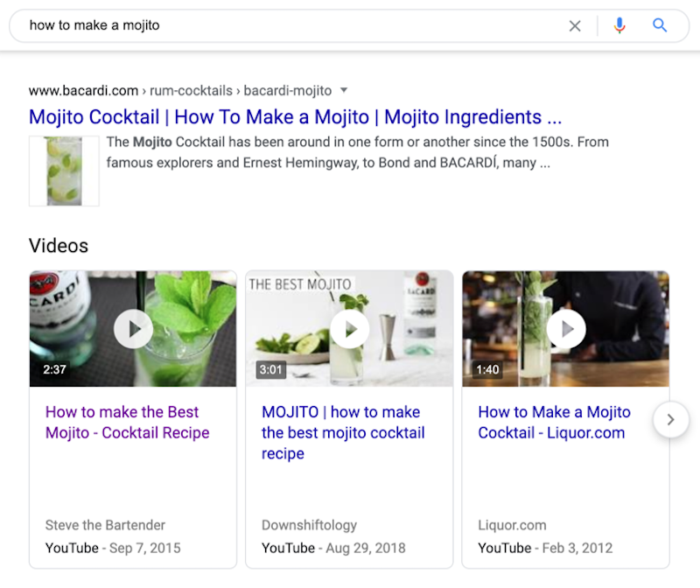The height and width of the screenshot is (588, 700).
Task: Click the blue magnifying glass search icon
Action: pos(660,25)
